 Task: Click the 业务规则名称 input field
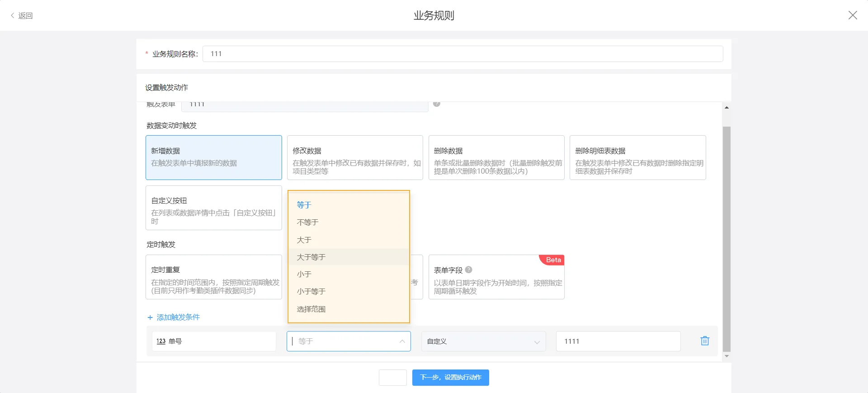coord(462,54)
